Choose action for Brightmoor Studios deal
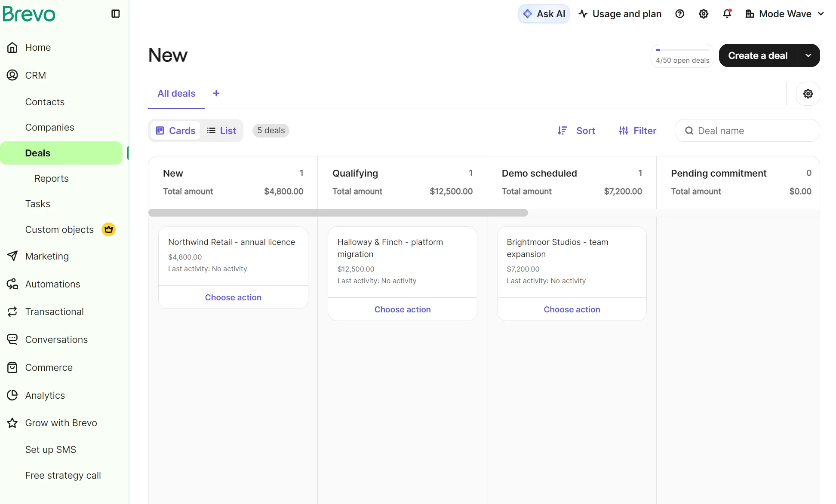The image size is (836, 504). point(572,309)
